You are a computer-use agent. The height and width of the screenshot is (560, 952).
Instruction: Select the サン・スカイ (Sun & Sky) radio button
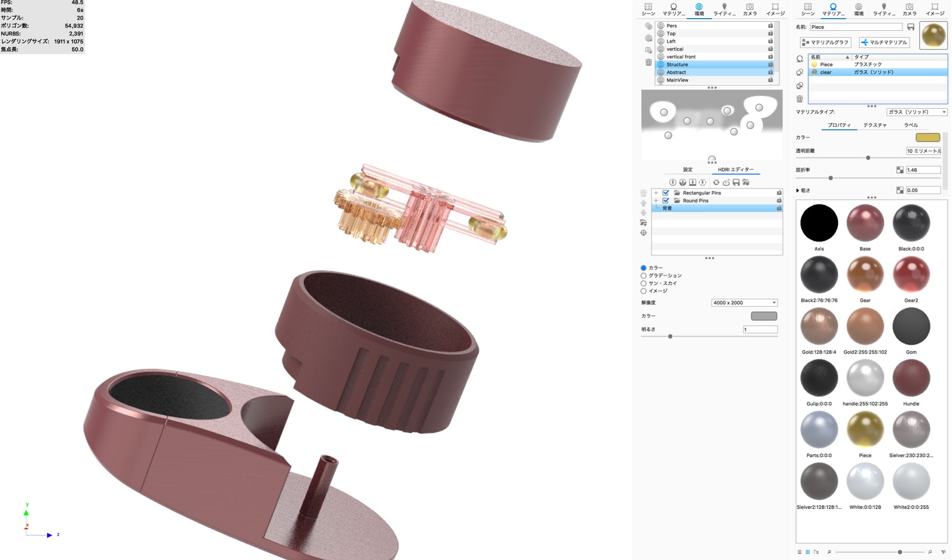[644, 283]
